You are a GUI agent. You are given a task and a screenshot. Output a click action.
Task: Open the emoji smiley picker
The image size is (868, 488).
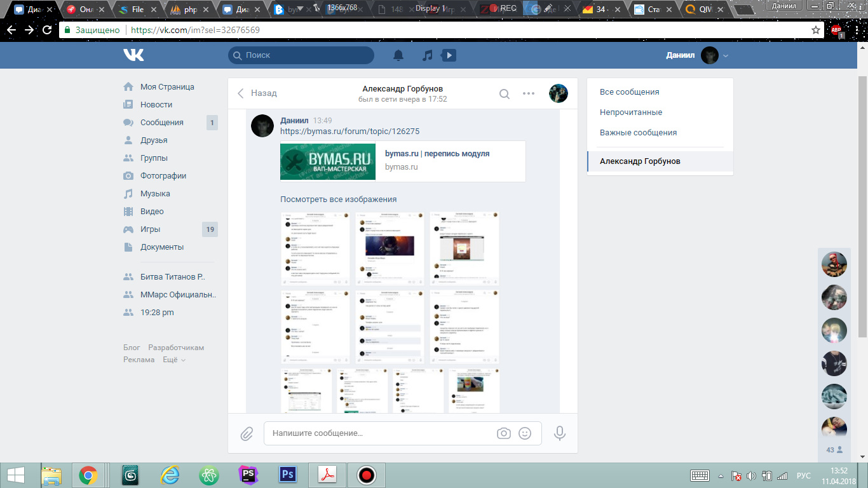coord(525,433)
